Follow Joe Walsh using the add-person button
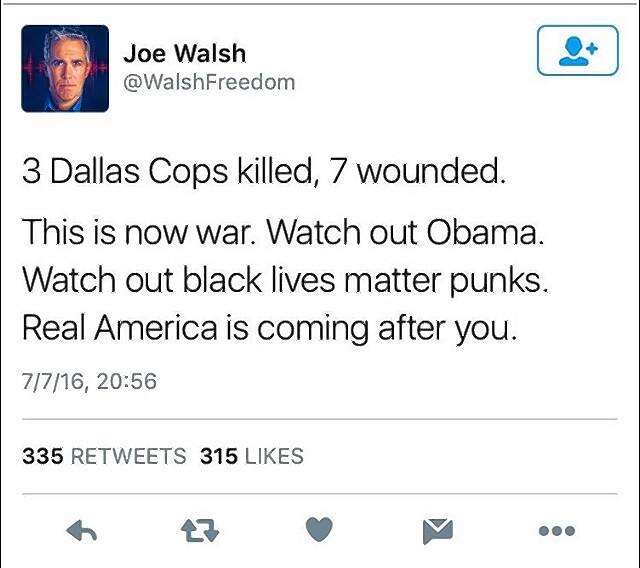The height and width of the screenshot is (568, 640). [578, 51]
